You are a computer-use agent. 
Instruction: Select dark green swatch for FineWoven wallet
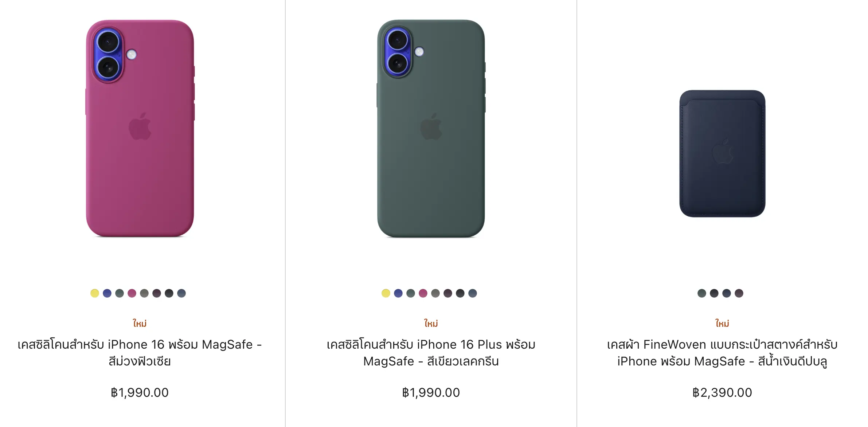(x=702, y=293)
